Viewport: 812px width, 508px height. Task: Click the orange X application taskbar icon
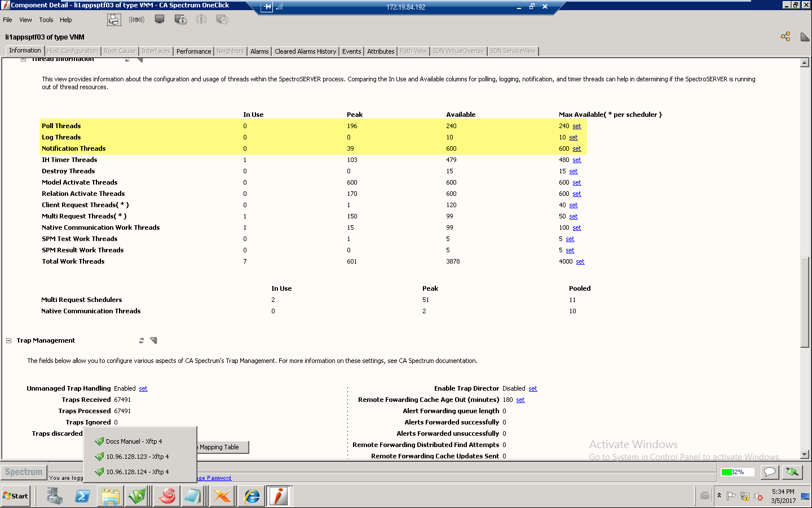pos(222,496)
